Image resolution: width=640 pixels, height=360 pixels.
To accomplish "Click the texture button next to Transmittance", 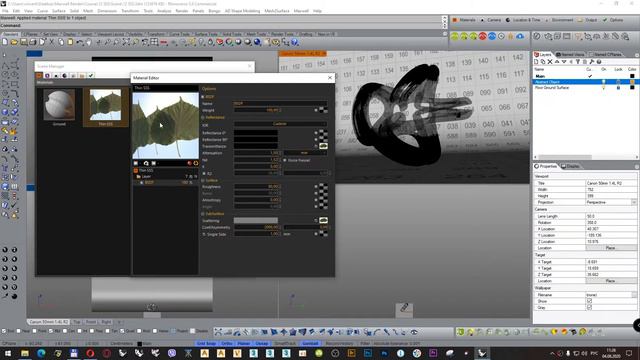I will coord(323,146).
